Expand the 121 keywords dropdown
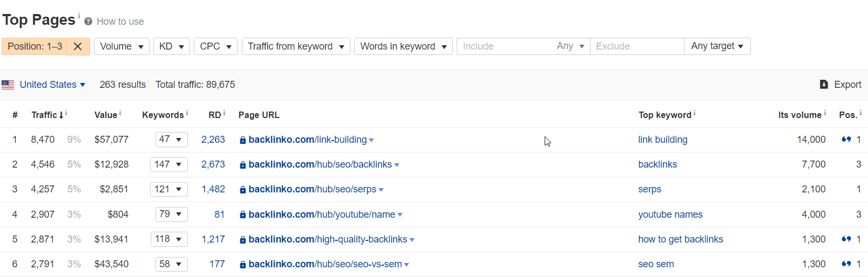Image resolution: width=868 pixels, height=277 pixels. (x=168, y=189)
